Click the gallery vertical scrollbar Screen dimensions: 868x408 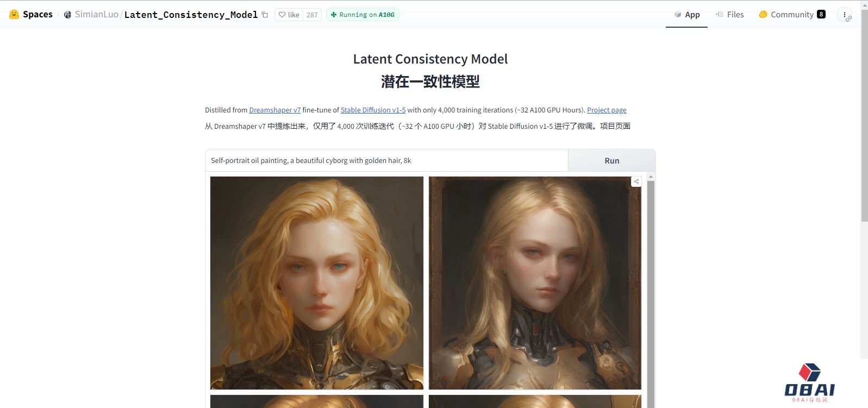coord(651,293)
